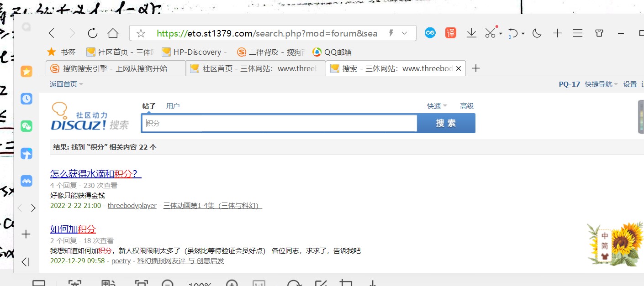Open the 高级 advanced search link
Screen dimensions: 644x286
(x=467, y=106)
